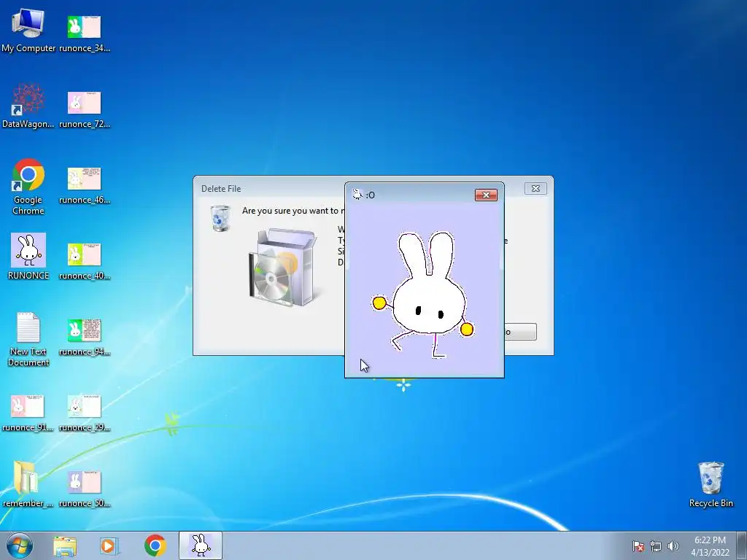
Task: Open the Action Center flag tray icon
Action: point(638,546)
